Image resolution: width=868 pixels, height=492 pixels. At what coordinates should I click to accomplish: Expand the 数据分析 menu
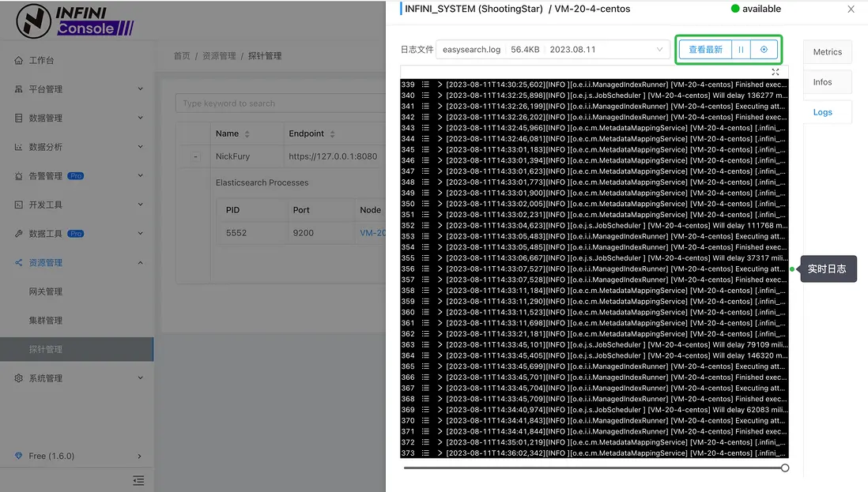140,147
